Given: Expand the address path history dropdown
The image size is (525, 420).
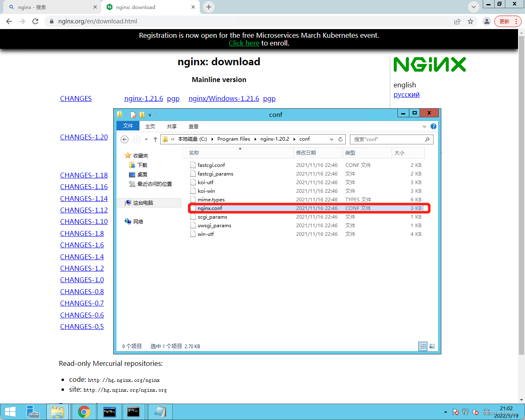Looking at the screenshot, I should coord(331,139).
